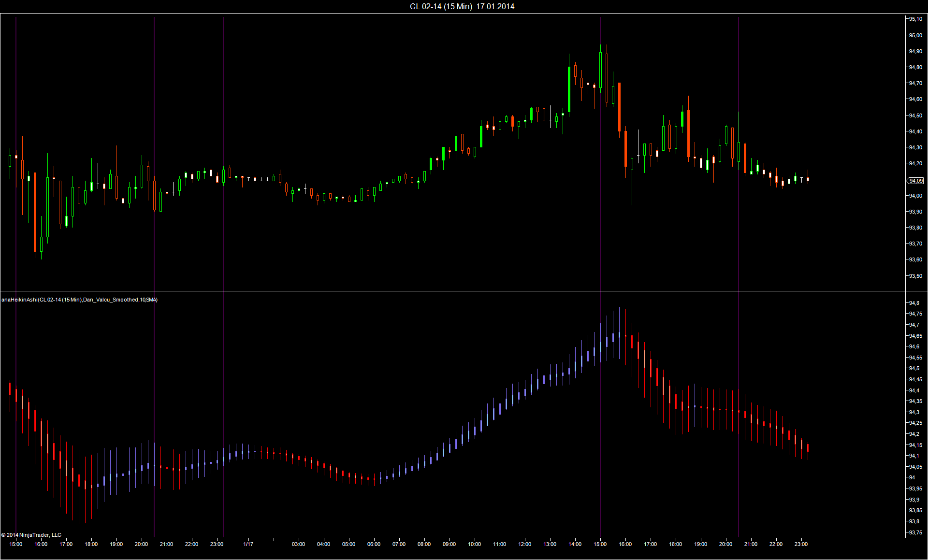Viewport: 928px width, 560px height.
Task: Click the 15:00 label at left of time axis
Action: click(16, 544)
